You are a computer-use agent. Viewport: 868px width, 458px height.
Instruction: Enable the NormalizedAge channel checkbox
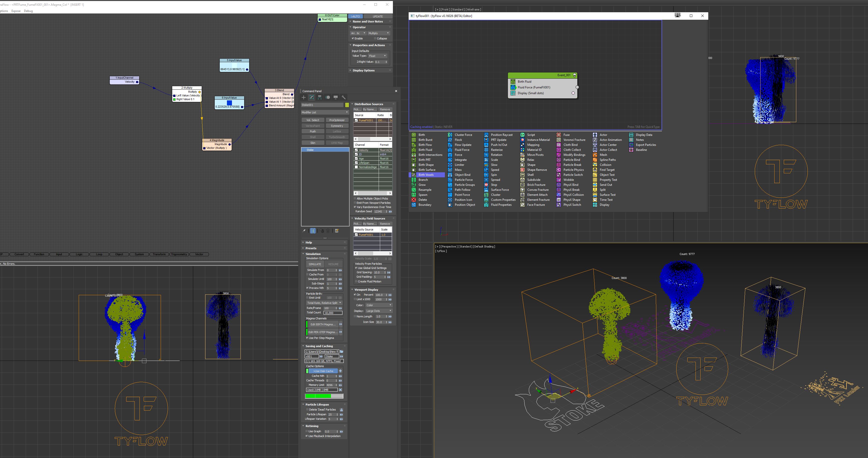[x=356, y=167]
